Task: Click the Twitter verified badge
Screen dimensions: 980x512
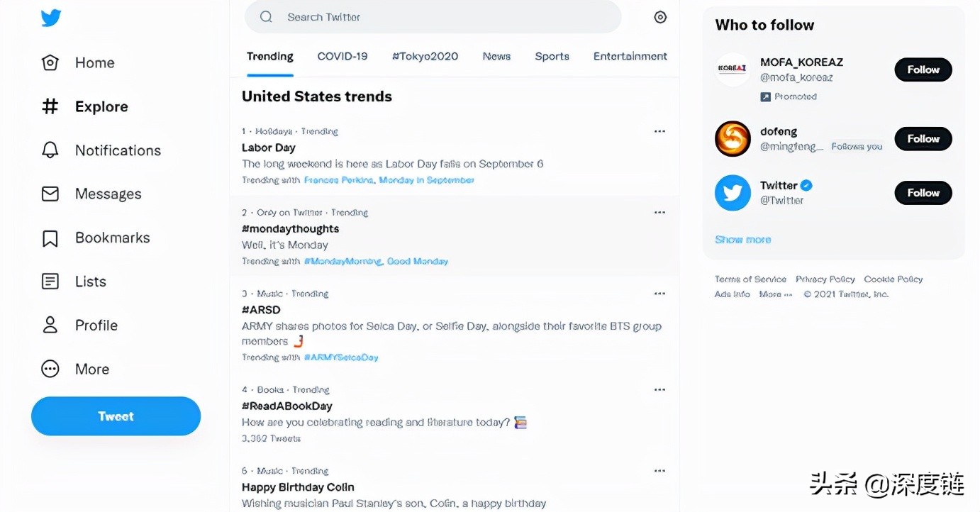Action: coord(806,186)
